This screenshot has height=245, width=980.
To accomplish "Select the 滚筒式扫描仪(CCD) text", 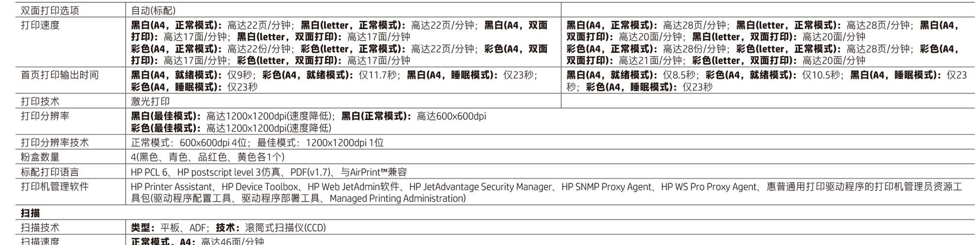I will pyautogui.click(x=286, y=228).
